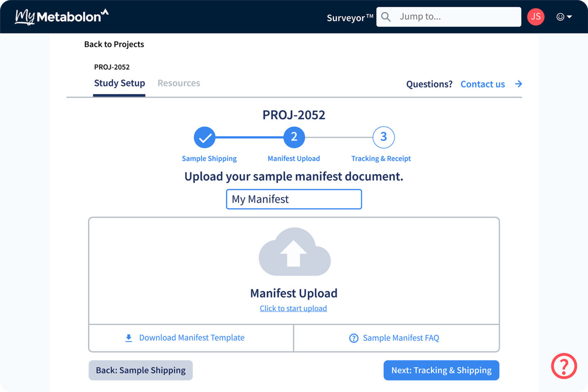Open the dropdown beside the smiley icon
This screenshot has width=588, height=392.
568,17
